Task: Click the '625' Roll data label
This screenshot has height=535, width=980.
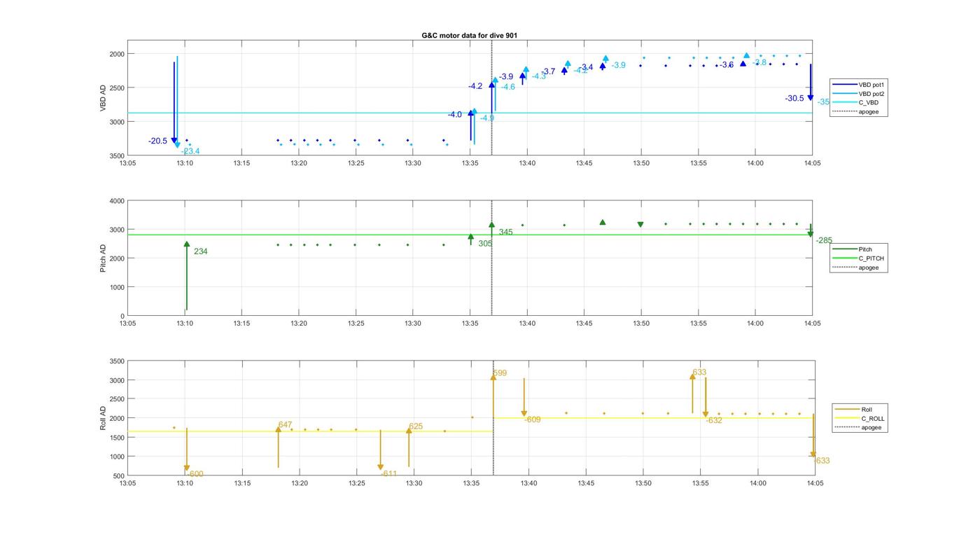Action: click(x=416, y=426)
